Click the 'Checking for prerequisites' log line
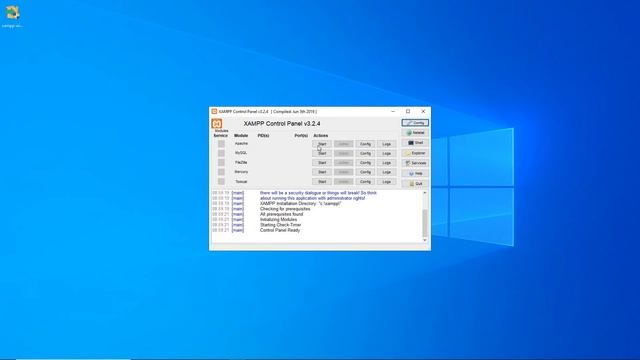 pos(285,209)
